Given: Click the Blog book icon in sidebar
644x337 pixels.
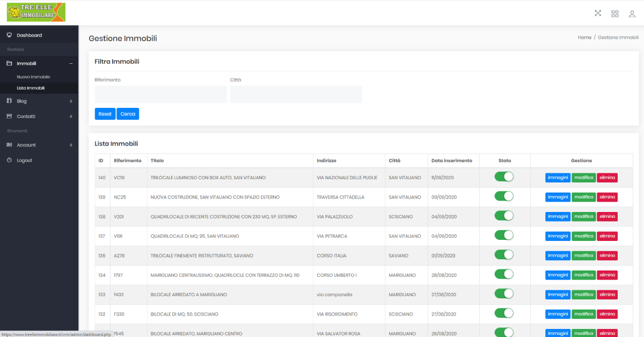Looking at the screenshot, I should point(9,101).
